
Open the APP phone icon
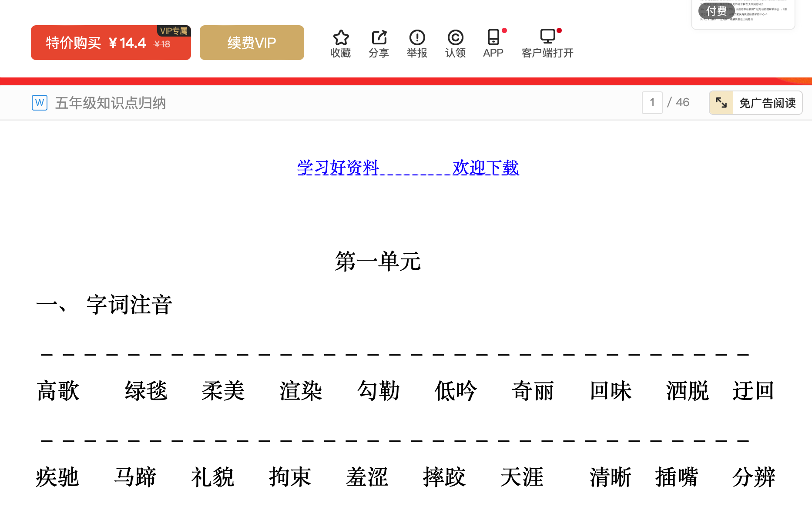tap(493, 37)
